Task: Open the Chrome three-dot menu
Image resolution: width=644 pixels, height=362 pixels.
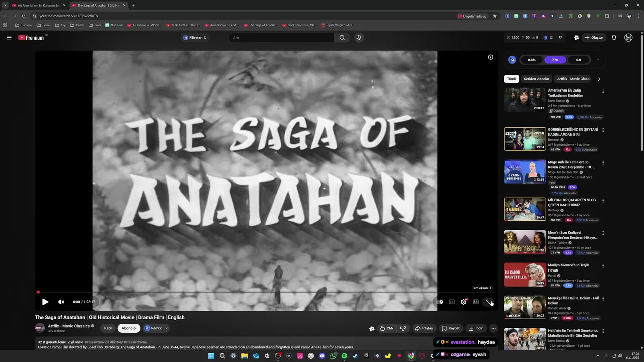Action: tap(638, 16)
